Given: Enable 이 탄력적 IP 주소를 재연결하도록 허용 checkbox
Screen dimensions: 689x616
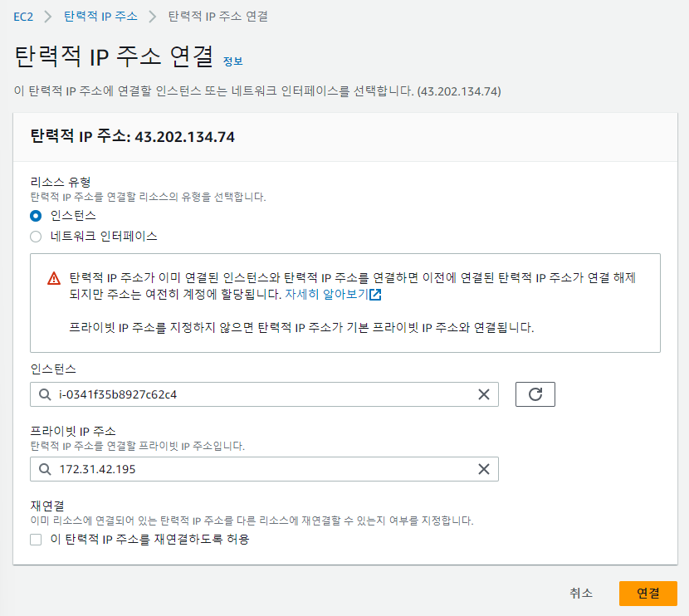Looking at the screenshot, I should coord(36,539).
